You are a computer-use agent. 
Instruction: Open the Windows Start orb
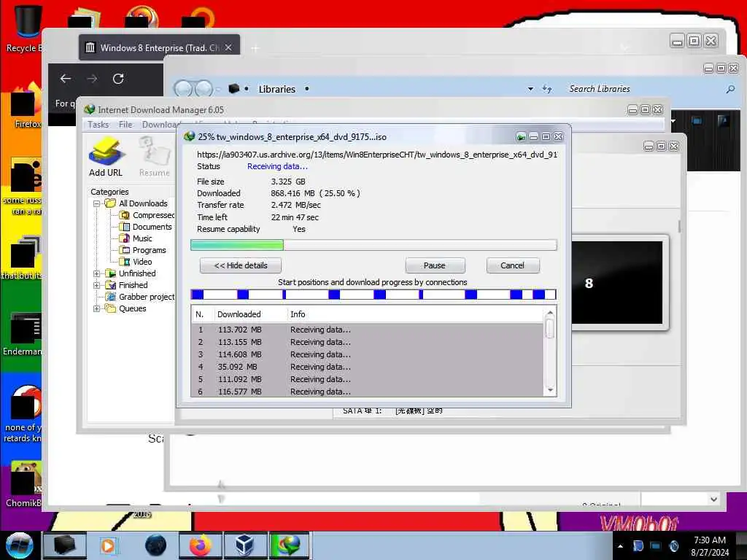(20, 545)
